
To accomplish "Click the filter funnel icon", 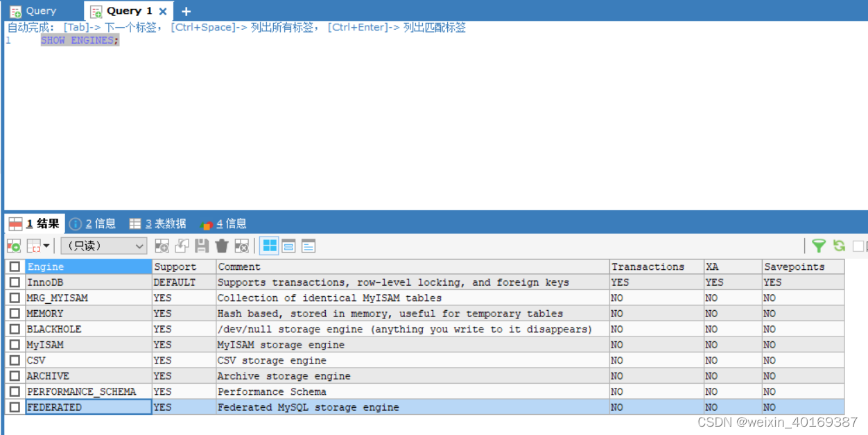I will (819, 246).
